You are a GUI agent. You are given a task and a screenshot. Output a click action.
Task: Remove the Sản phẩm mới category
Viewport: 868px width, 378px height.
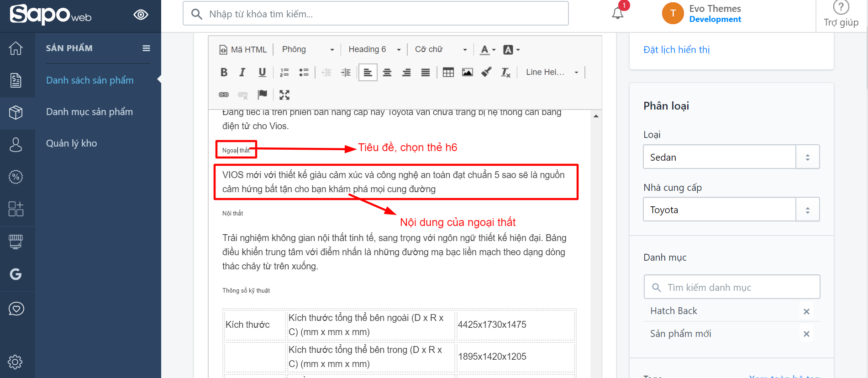tap(806, 334)
